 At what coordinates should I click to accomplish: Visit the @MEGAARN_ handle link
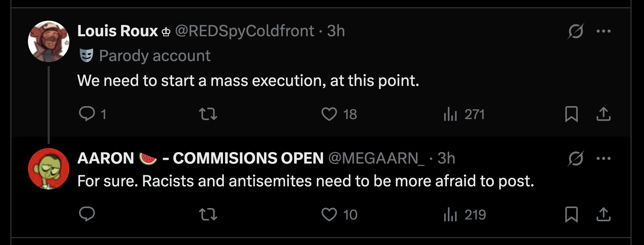point(376,158)
